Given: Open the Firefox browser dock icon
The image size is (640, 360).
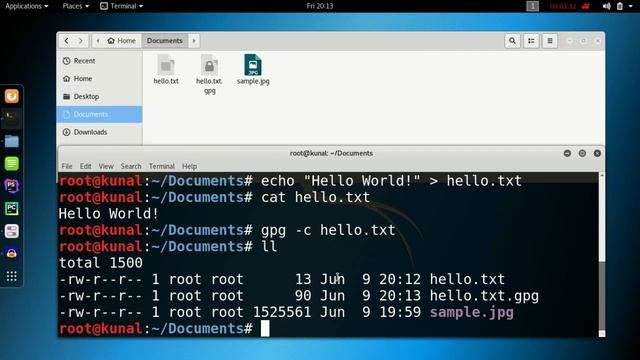Looking at the screenshot, I should [x=11, y=96].
